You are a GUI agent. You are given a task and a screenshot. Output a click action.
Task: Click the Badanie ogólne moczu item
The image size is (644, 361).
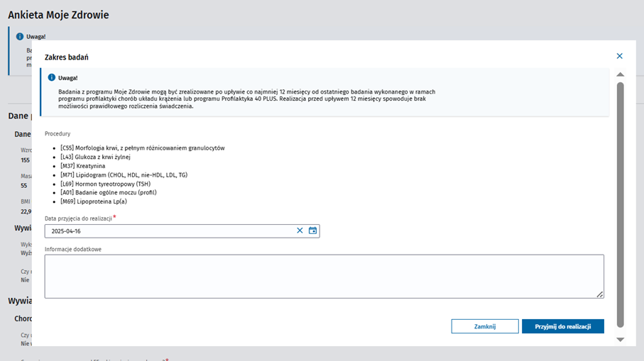(x=108, y=192)
